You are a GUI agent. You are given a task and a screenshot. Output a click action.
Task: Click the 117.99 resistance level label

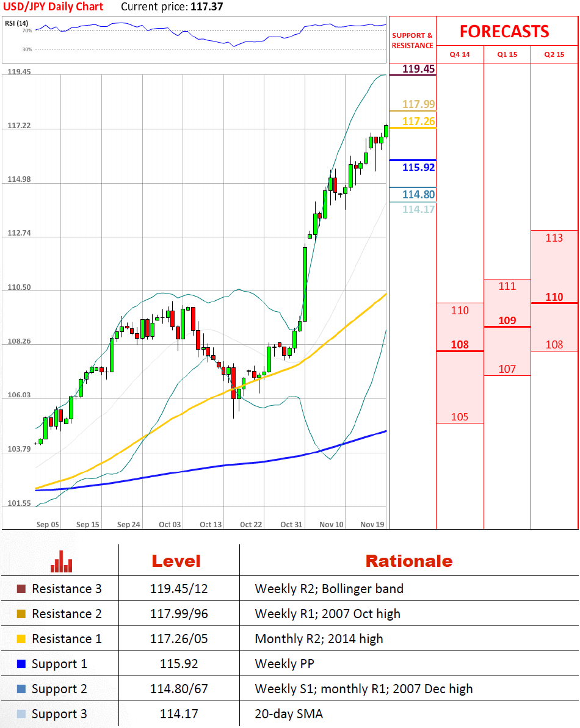click(418, 104)
